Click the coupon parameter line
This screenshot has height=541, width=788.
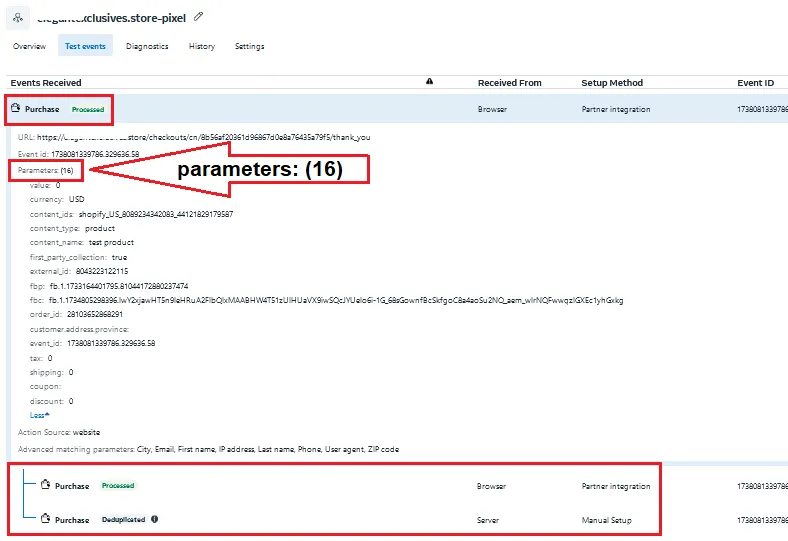(45, 387)
